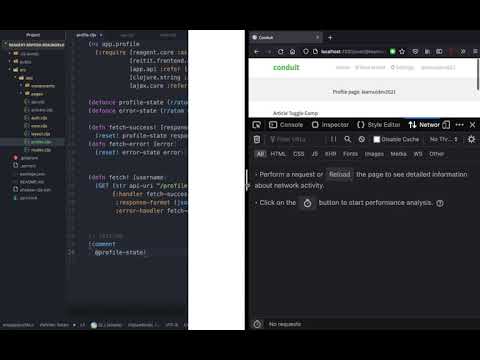Filter requests by All
480x360 pixels.
[261, 154]
